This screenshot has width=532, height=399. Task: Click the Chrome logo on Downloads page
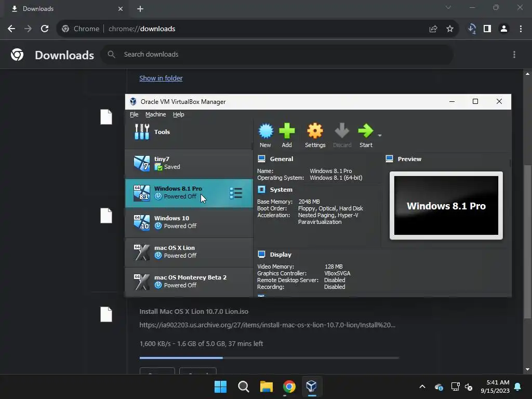pyautogui.click(x=17, y=55)
